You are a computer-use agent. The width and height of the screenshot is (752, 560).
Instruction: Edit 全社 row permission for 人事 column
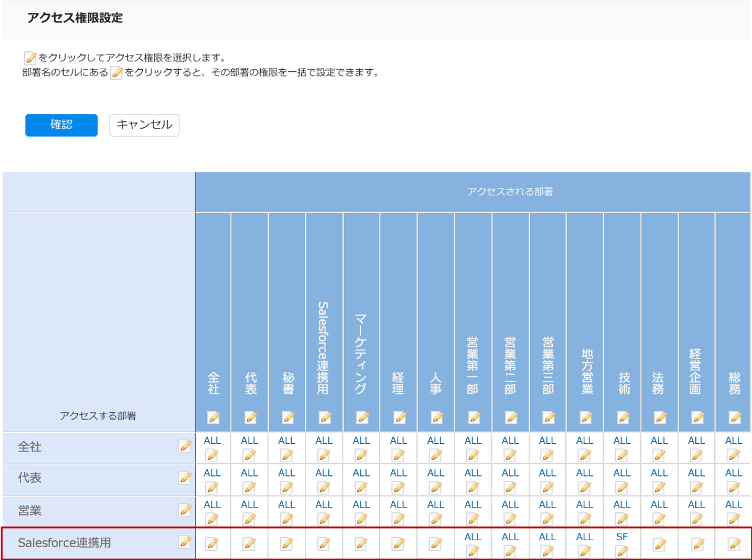(x=436, y=456)
